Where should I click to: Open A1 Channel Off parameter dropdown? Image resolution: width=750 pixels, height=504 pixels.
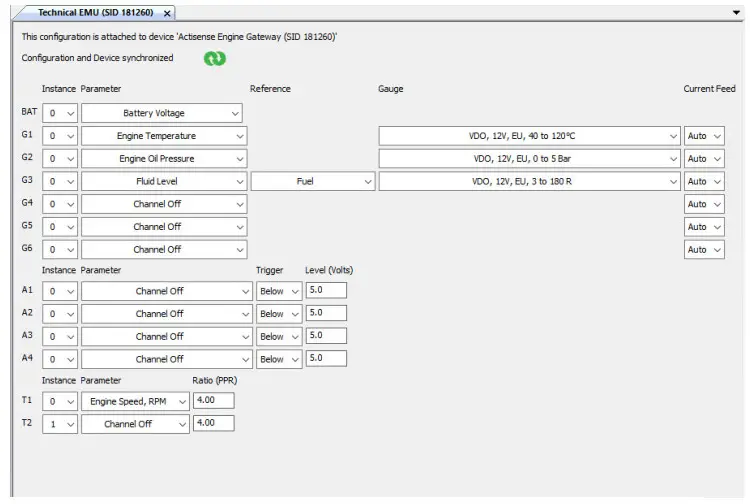point(167,291)
